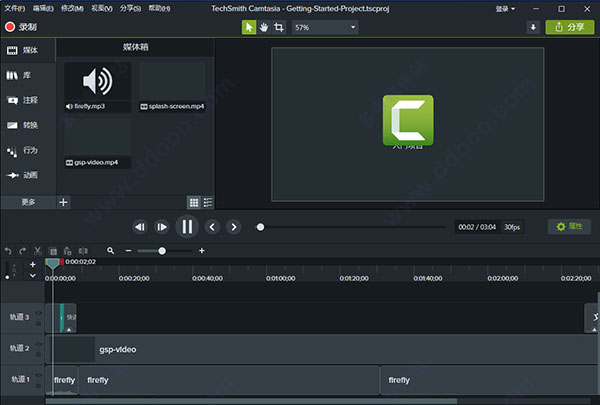Click the Split clip icon
The width and height of the screenshot is (600, 405).
click(83, 251)
